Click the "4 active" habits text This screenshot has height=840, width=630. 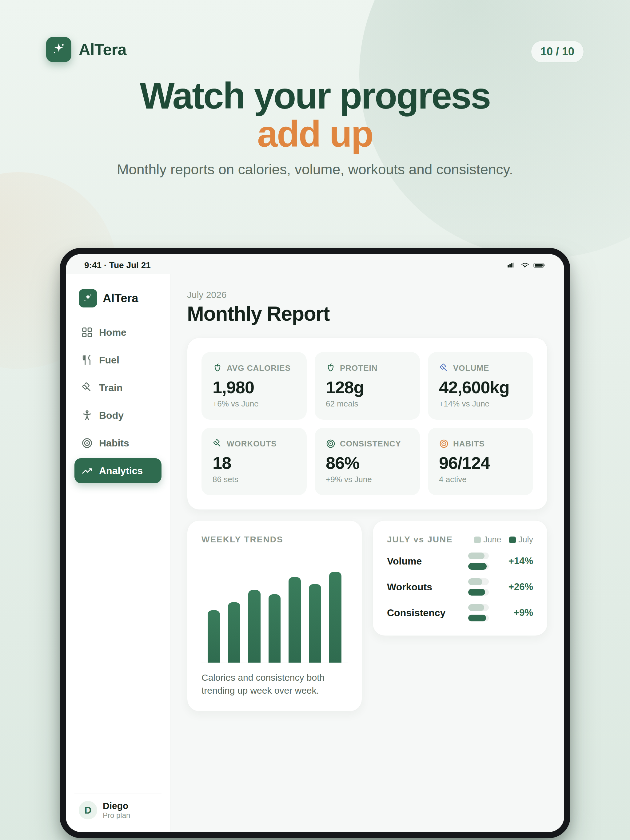453,479
